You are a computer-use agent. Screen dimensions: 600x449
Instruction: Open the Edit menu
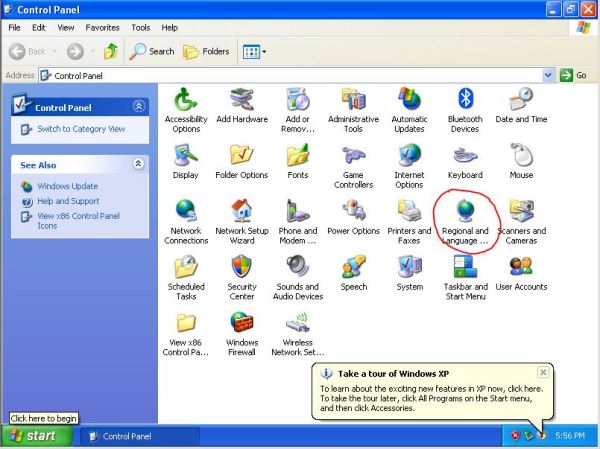(x=39, y=28)
